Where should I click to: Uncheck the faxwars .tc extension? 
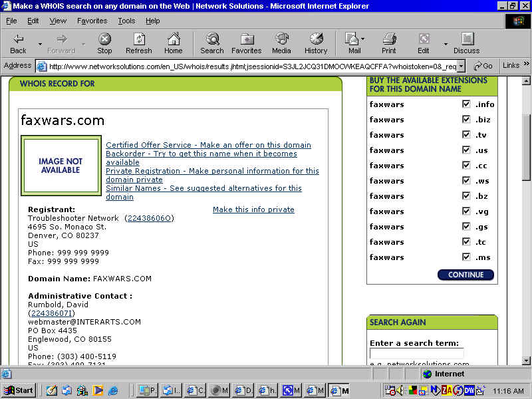(466, 241)
